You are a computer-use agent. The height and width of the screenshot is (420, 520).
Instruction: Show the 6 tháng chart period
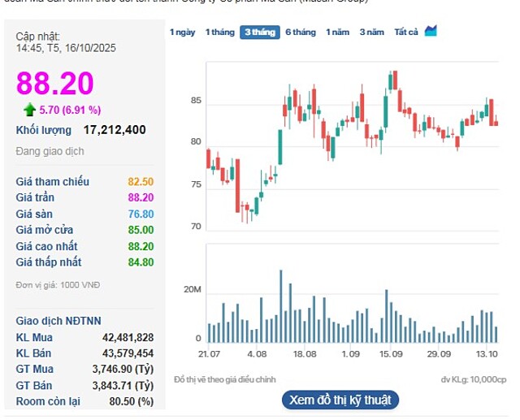[300, 32]
